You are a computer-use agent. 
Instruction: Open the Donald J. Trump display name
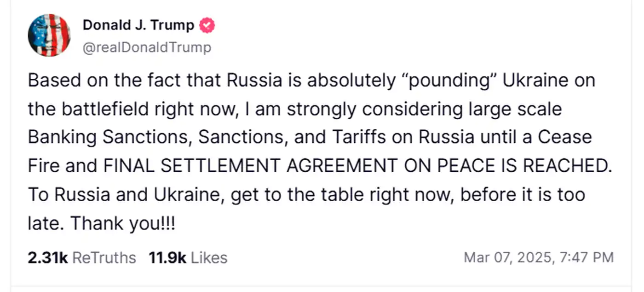pos(138,25)
